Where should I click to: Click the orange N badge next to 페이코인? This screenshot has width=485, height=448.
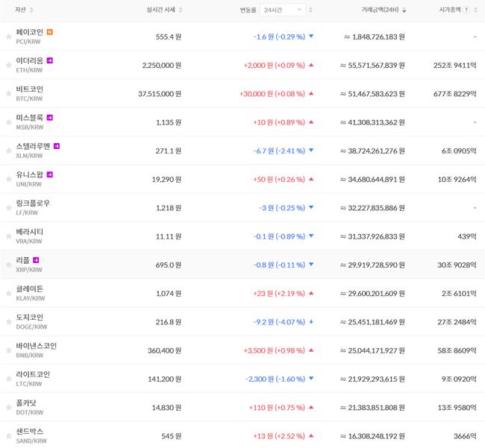[50, 32]
